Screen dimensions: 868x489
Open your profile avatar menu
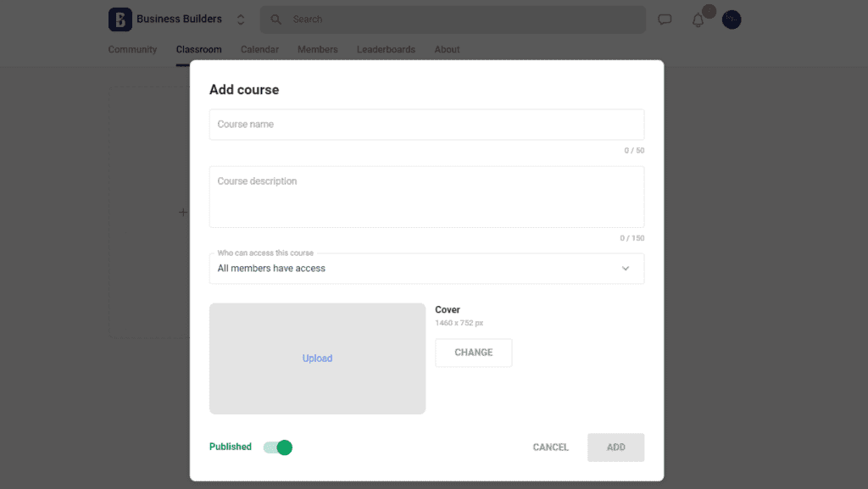tap(731, 19)
